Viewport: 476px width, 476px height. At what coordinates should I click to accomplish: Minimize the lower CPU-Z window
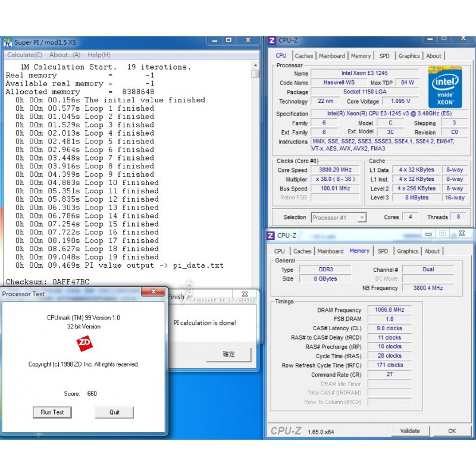tap(428, 233)
